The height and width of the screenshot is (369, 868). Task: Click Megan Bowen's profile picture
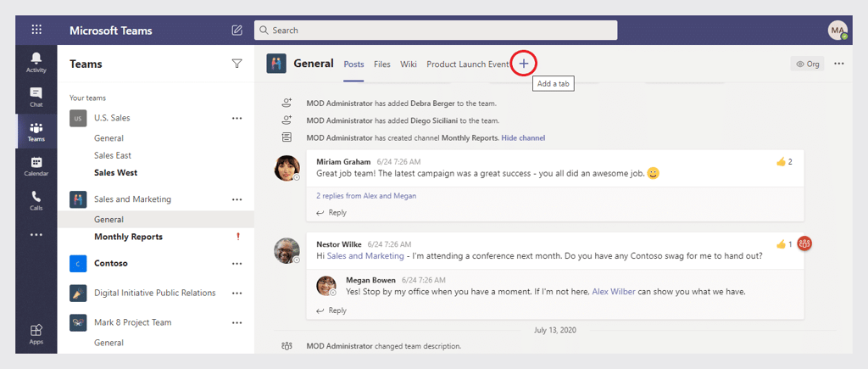pyautogui.click(x=326, y=285)
